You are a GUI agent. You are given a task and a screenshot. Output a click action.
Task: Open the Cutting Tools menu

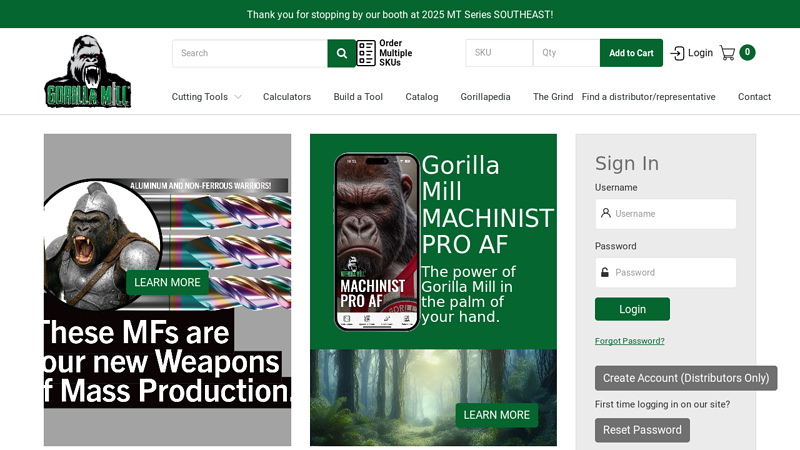[199, 97]
